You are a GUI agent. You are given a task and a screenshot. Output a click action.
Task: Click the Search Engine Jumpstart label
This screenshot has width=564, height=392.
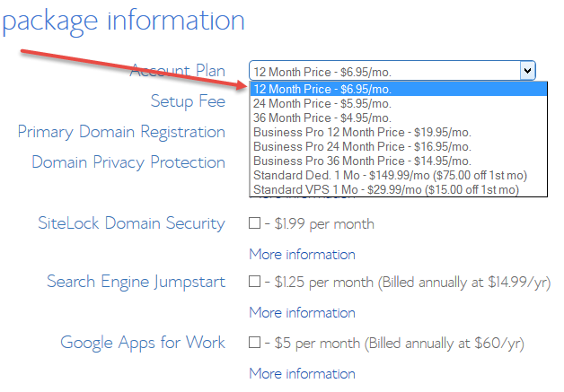(x=136, y=282)
